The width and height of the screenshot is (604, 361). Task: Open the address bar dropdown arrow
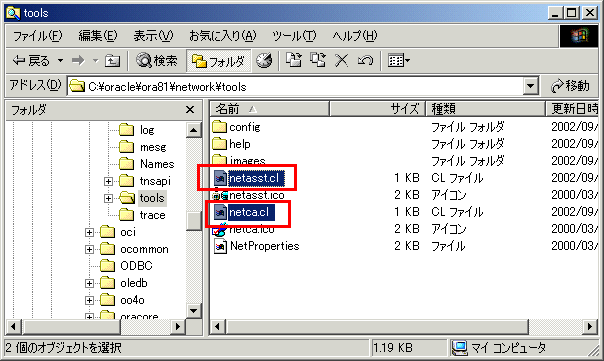[x=530, y=86]
